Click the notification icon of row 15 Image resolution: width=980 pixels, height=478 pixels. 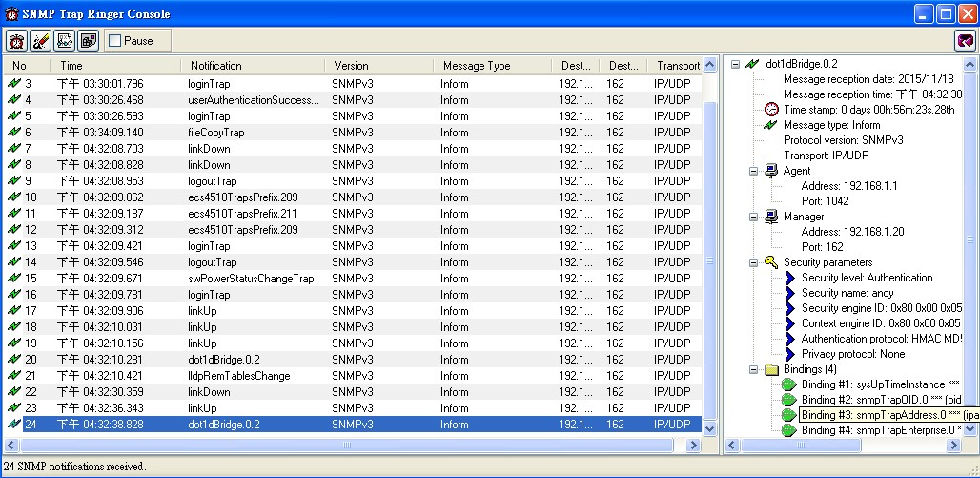(13, 279)
